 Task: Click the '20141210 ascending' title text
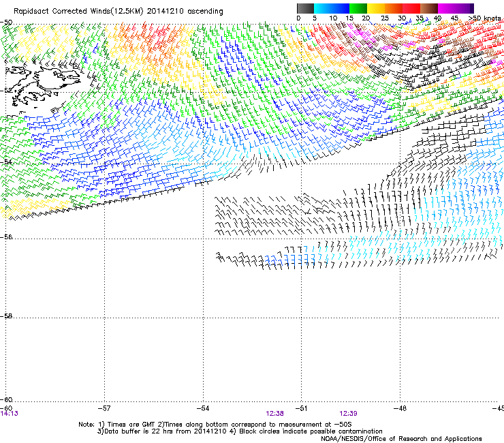point(185,12)
